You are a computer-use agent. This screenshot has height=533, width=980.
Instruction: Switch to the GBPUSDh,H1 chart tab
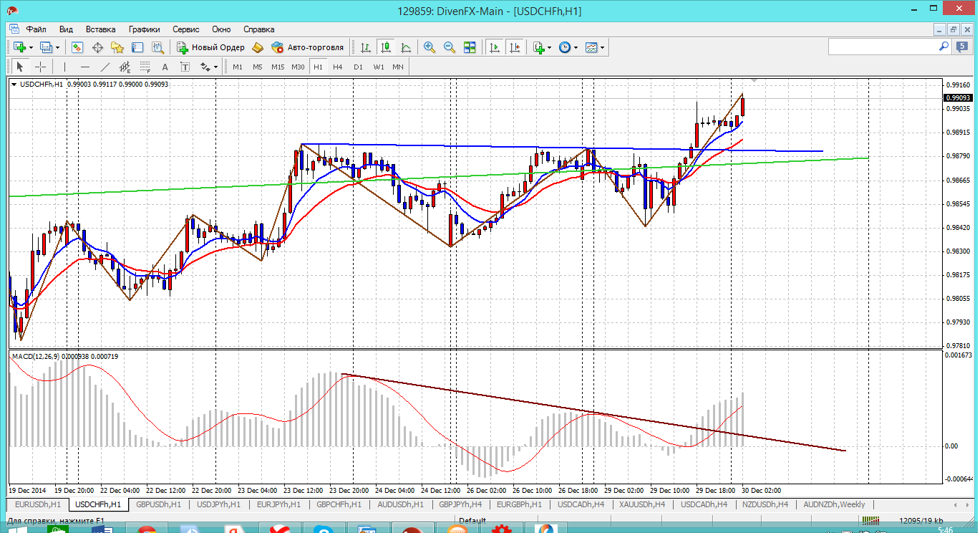pyautogui.click(x=159, y=504)
